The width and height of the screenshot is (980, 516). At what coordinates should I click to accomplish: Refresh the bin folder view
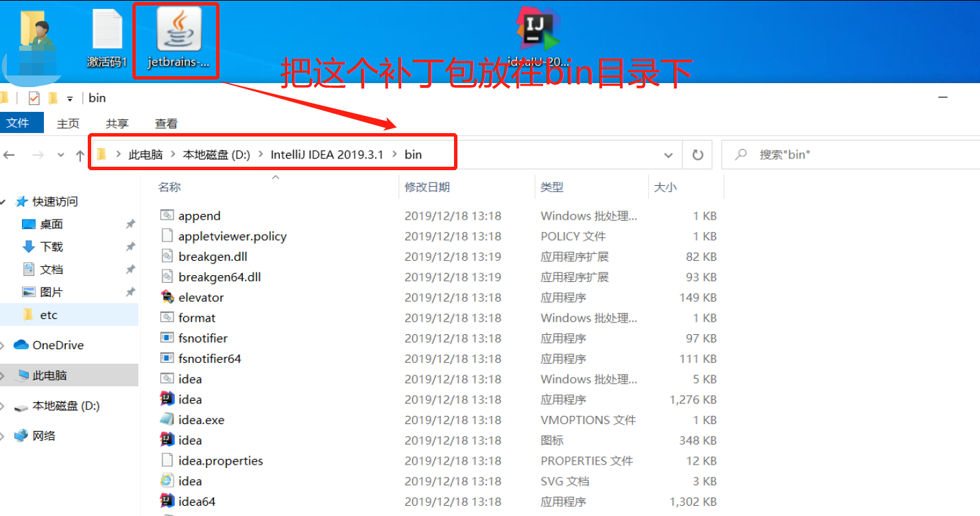(x=697, y=155)
